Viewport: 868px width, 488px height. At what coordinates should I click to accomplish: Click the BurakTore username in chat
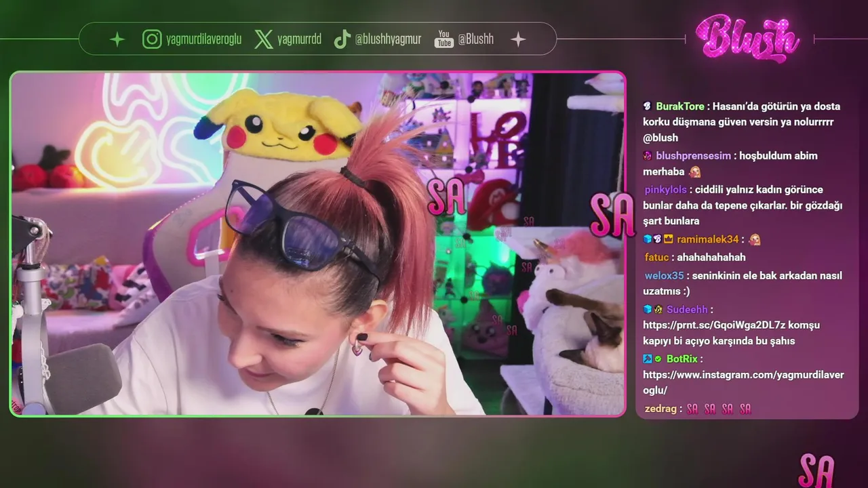pos(680,106)
